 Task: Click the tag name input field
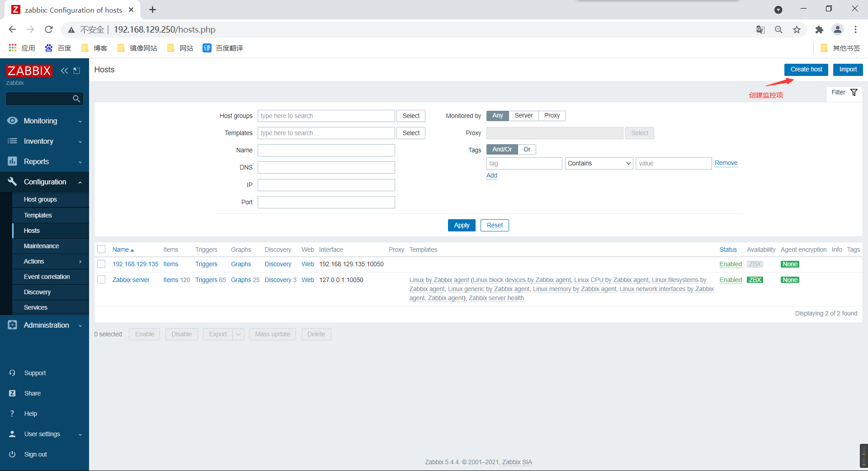(x=524, y=163)
